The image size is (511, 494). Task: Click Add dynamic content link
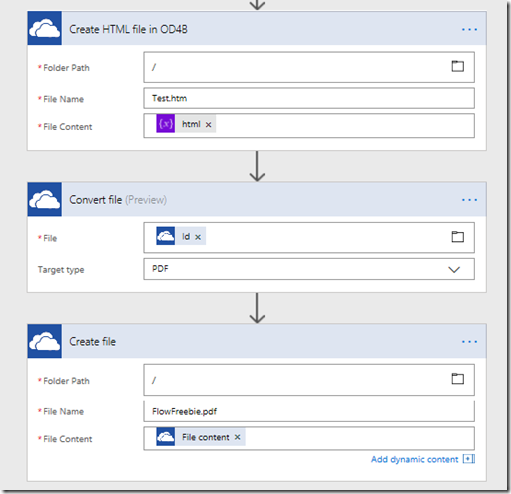[x=415, y=459]
